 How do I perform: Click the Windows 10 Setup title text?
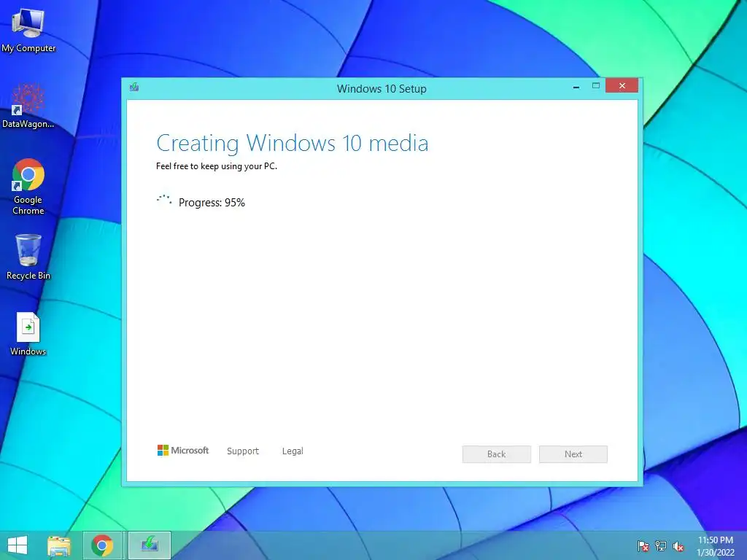pyautogui.click(x=382, y=88)
